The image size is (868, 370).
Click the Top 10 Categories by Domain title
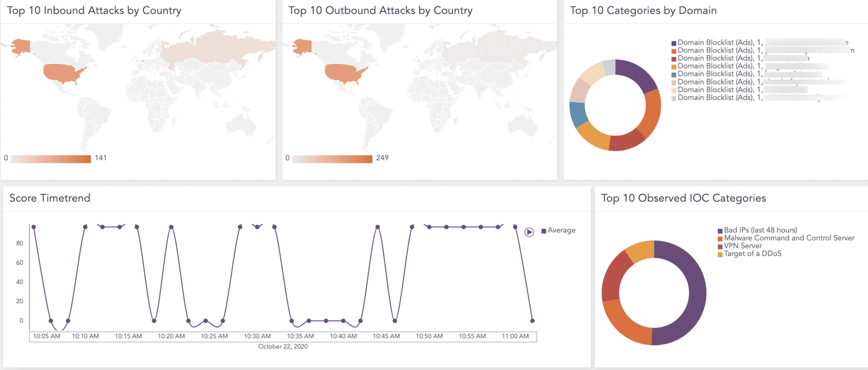click(643, 10)
